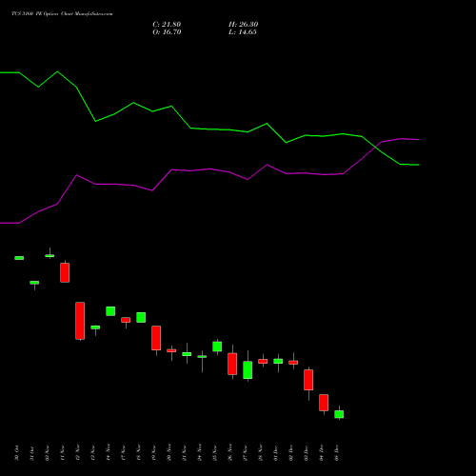Click the 04 Dec date label
Viewport: 476px width, 476px height.
pos(322,453)
